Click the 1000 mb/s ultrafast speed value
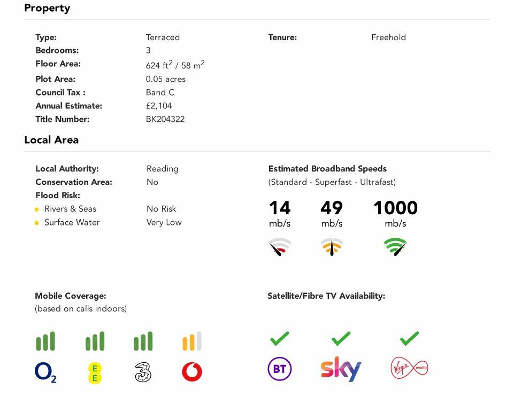The width and height of the screenshot is (514, 420). (x=395, y=208)
